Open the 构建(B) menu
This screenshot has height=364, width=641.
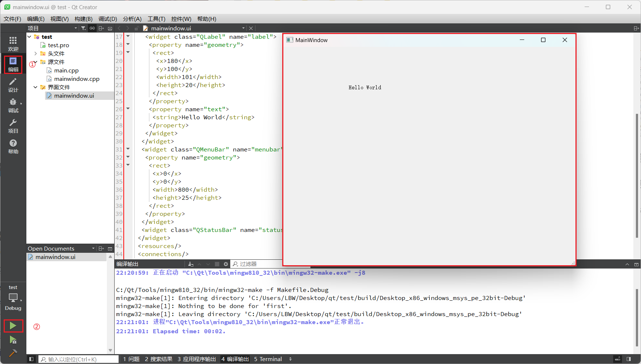coord(83,19)
